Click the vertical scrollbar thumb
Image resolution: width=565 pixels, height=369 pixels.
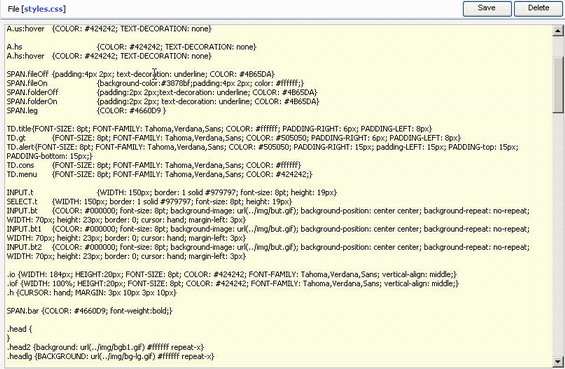point(558,85)
